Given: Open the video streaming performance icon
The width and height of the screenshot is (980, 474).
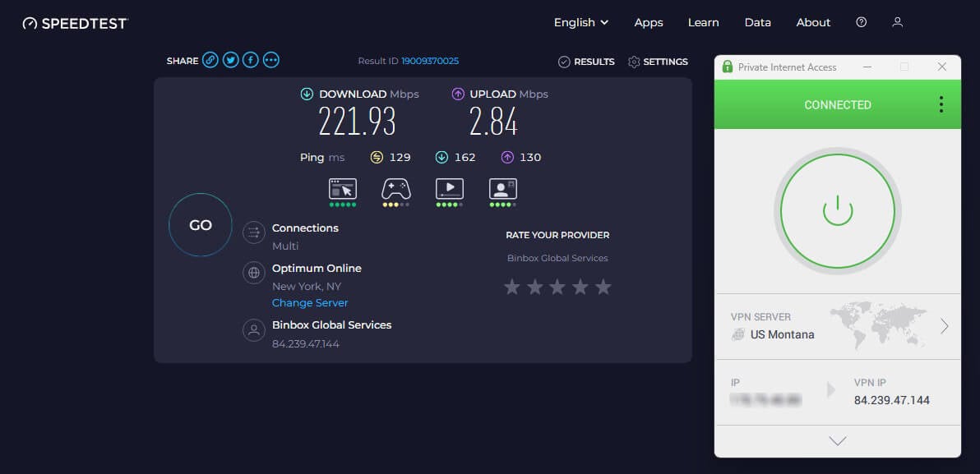Looking at the screenshot, I should [x=449, y=191].
